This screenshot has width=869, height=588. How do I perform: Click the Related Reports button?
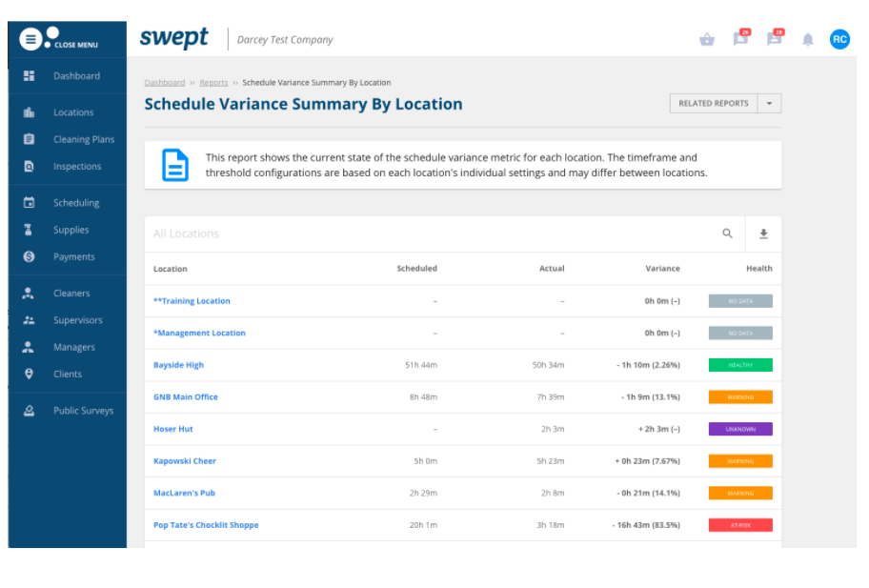[714, 104]
